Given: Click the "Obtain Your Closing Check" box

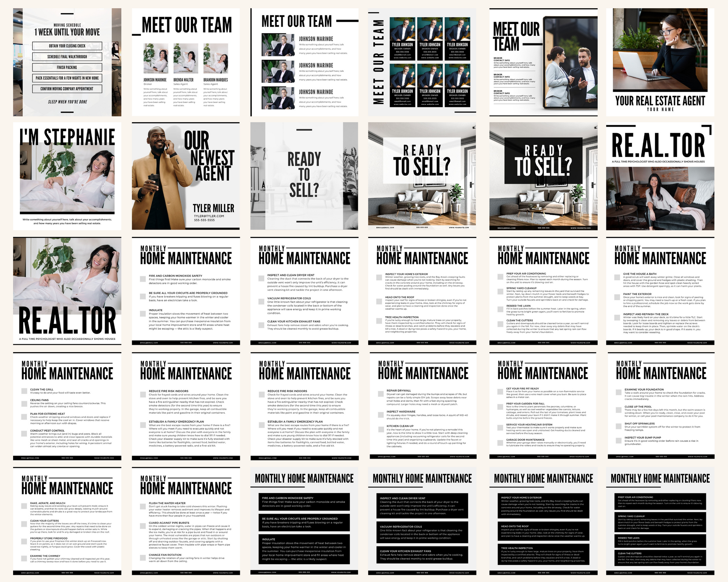Looking at the screenshot, I should pyautogui.click(x=67, y=46).
